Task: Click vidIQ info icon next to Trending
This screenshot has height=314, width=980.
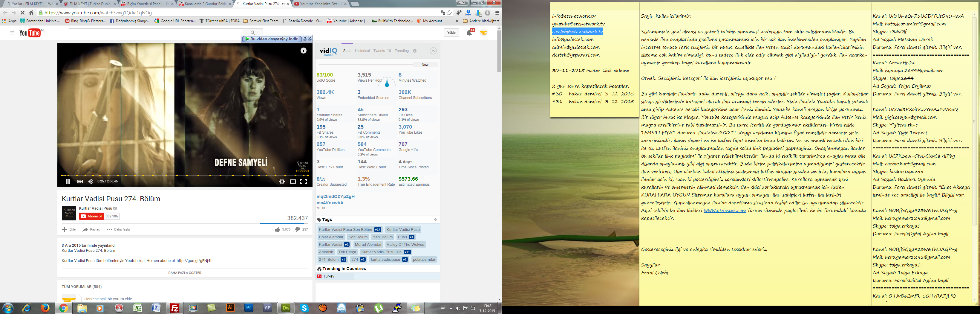Action: click(415, 51)
